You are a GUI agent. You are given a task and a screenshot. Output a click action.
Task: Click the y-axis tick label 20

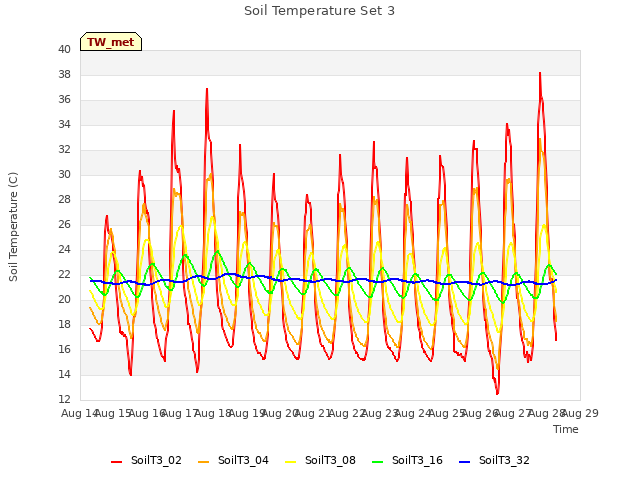point(64,300)
